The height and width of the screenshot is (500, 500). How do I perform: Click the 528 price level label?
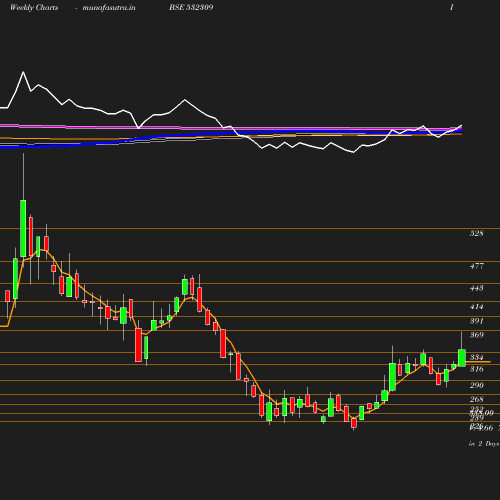476,233
